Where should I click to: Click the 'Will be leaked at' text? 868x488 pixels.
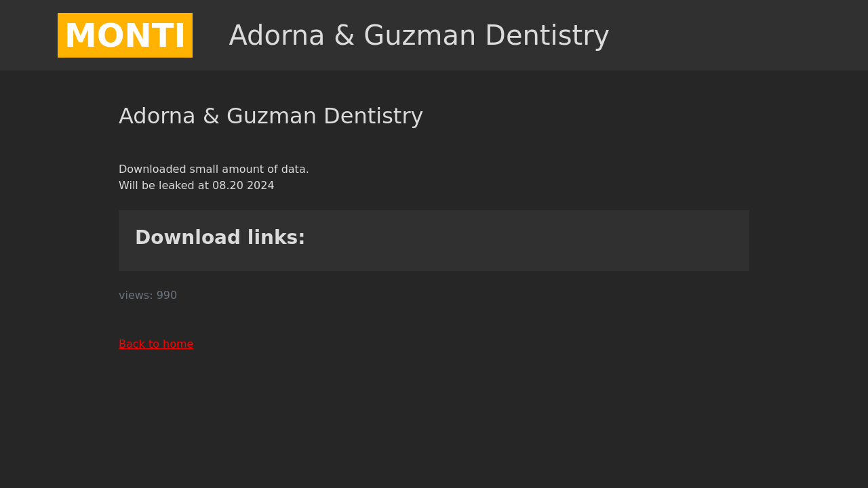(x=164, y=186)
